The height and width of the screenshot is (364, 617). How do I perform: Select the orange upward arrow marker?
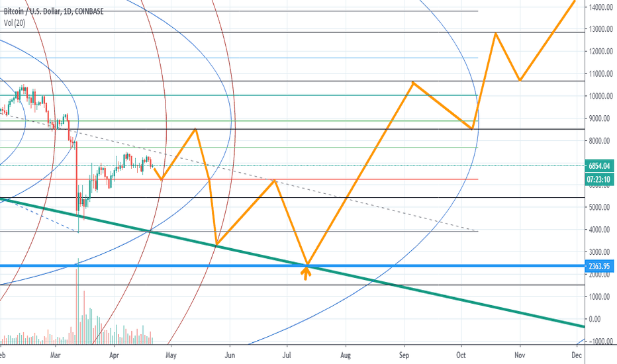[306, 273]
